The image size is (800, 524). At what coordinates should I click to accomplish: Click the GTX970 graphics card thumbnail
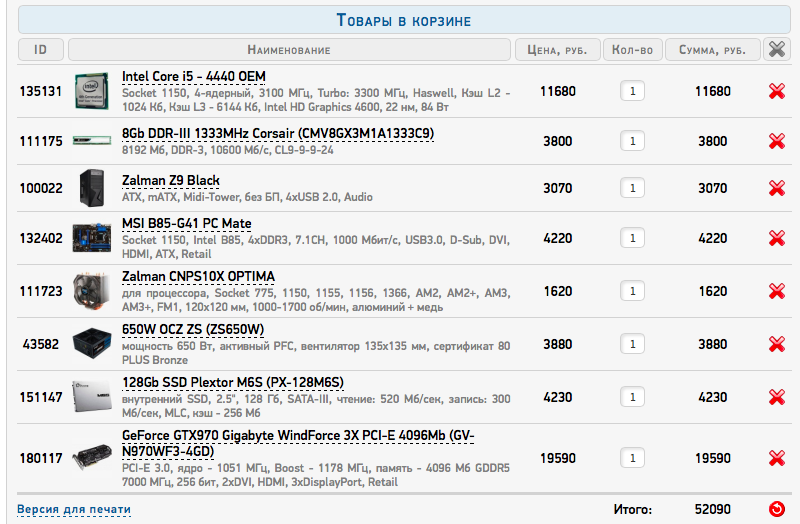pyautogui.click(x=92, y=457)
